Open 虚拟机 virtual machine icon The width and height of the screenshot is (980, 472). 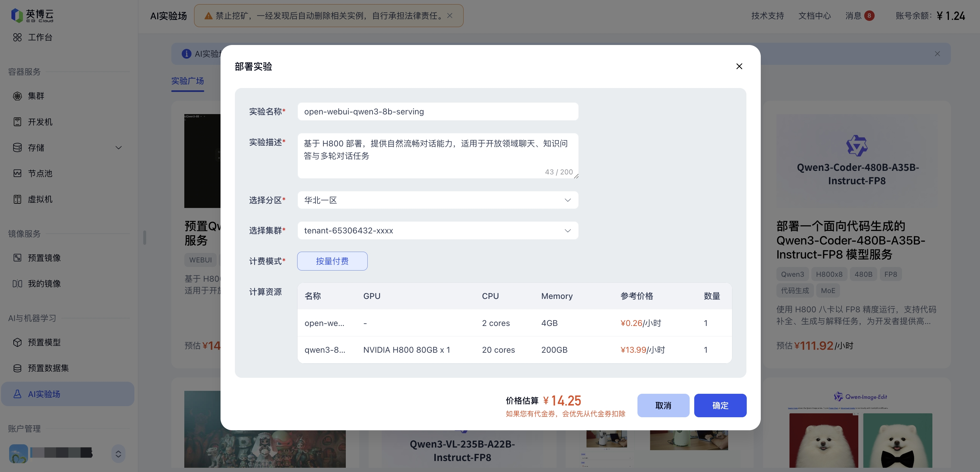click(x=17, y=199)
